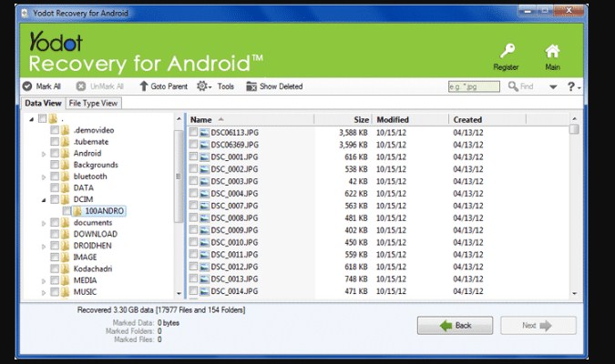
Task: Click the .tubemate folder icon
Action: click(x=65, y=142)
